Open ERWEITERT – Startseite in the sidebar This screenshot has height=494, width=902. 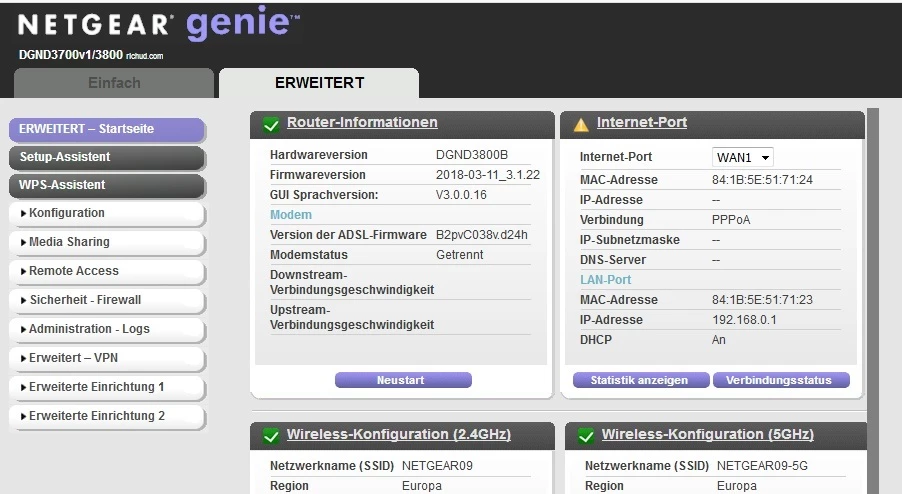[x=107, y=129]
